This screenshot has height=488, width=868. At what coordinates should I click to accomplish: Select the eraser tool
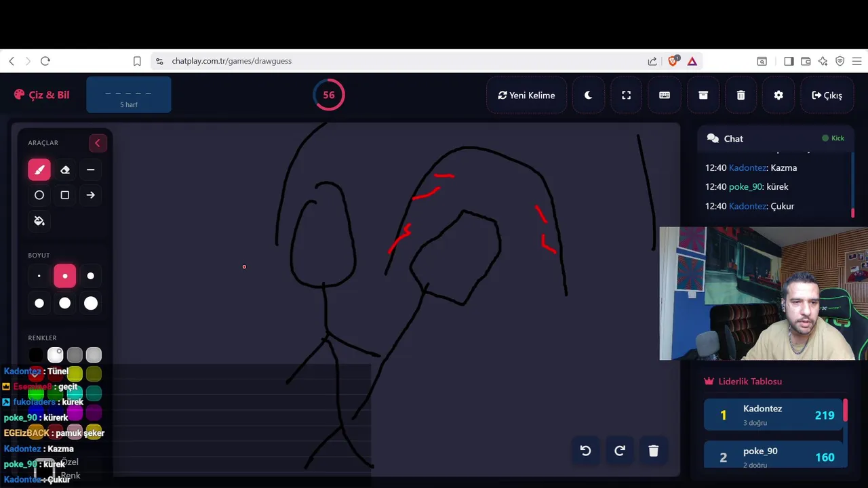coord(65,169)
